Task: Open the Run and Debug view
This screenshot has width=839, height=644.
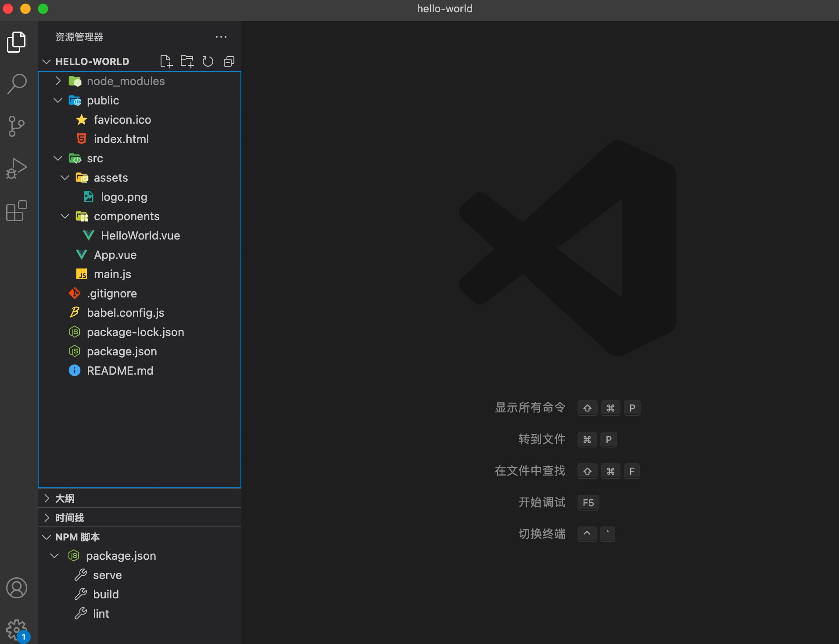Action: (x=17, y=169)
